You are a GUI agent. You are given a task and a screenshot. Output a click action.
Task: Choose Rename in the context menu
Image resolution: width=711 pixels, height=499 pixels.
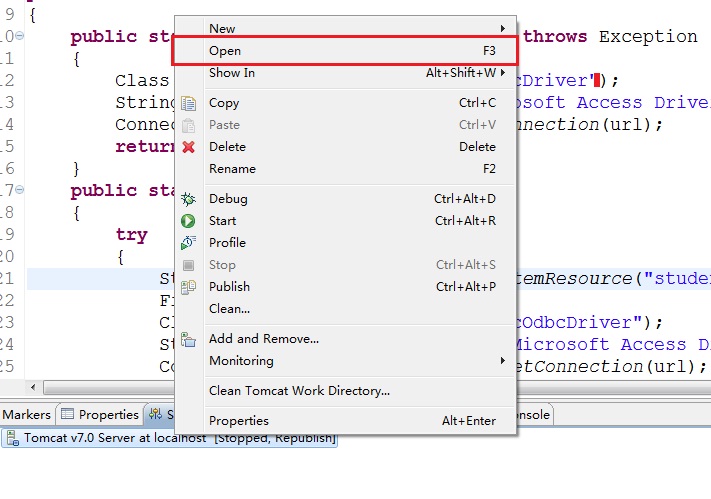[x=345, y=169]
